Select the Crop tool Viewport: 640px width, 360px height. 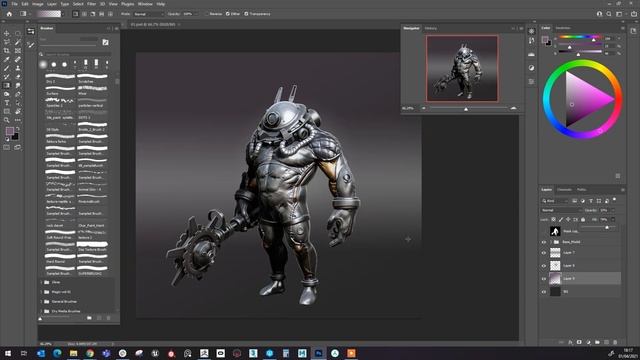pyautogui.click(x=7, y=51)
